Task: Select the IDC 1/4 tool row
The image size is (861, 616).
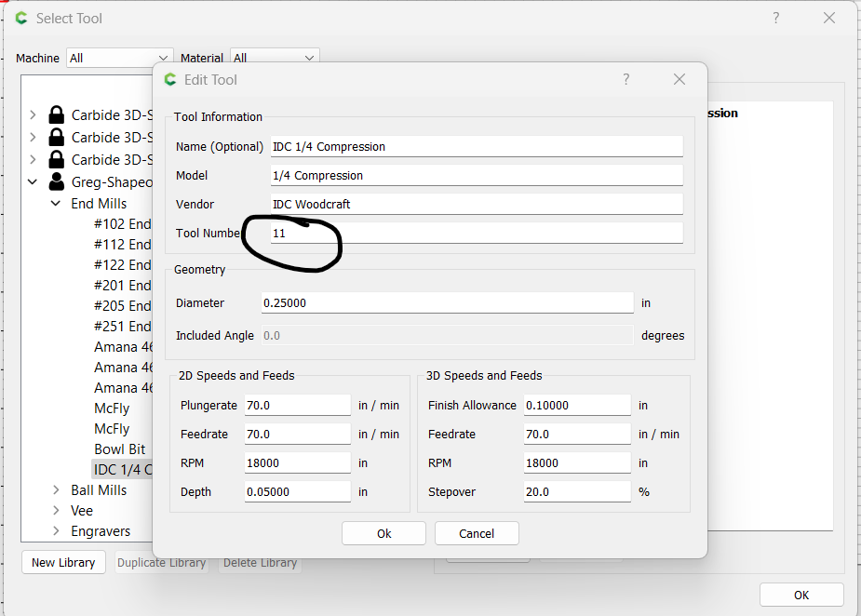Action: coord(123,470)
